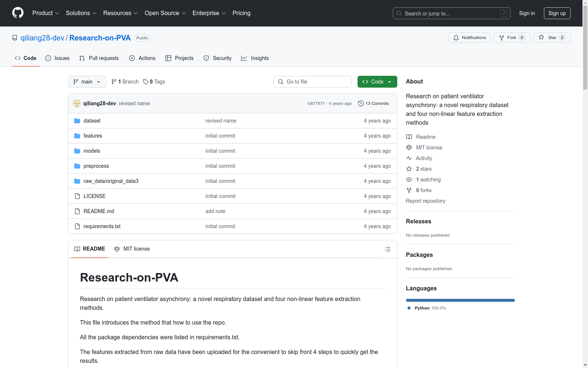
Task: Open the Report repository link
Action: click(426, 201)
